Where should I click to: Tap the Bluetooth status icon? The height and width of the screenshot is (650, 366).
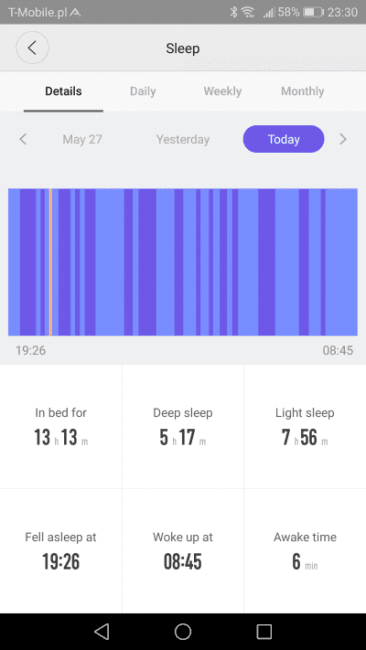click(234, 12)
